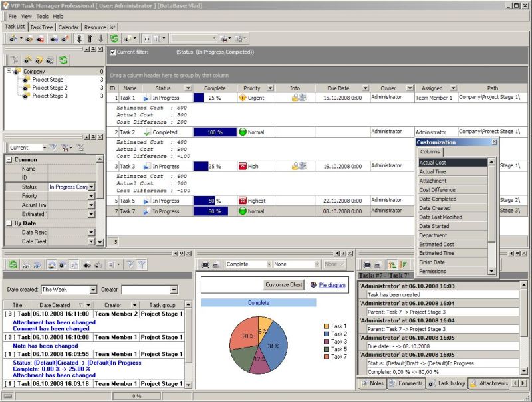Open the Owner column filter dropdown
This screenshot has width=532, height=402.
(x=410, y=88)
